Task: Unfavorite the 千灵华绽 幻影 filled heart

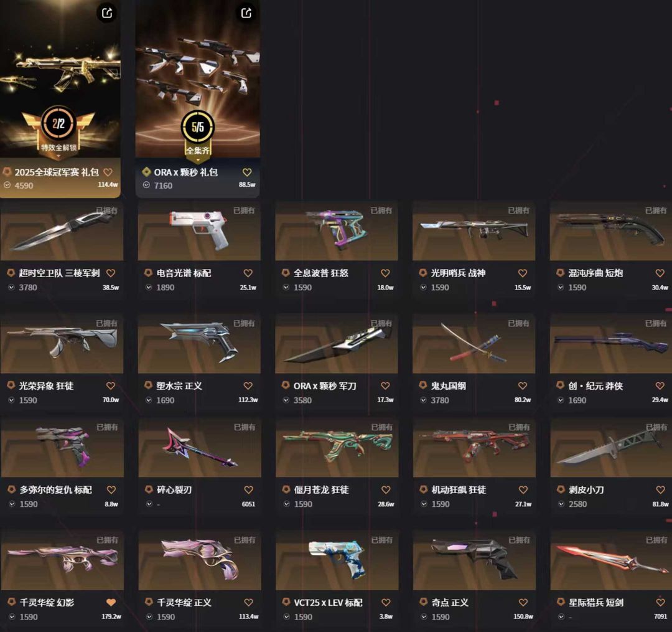Action: pos(111,602)
